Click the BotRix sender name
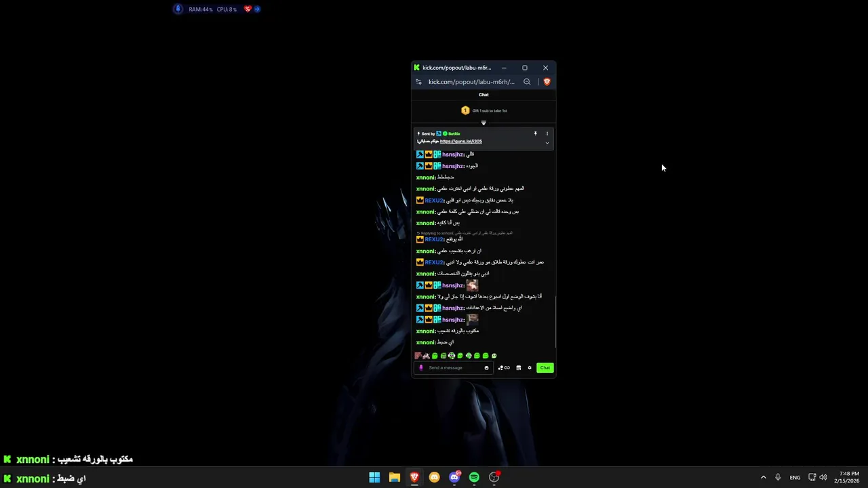 pos(454,134)
